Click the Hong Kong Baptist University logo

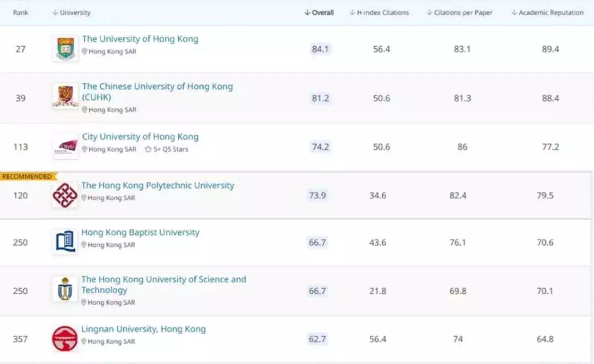[x=65, y=242]
